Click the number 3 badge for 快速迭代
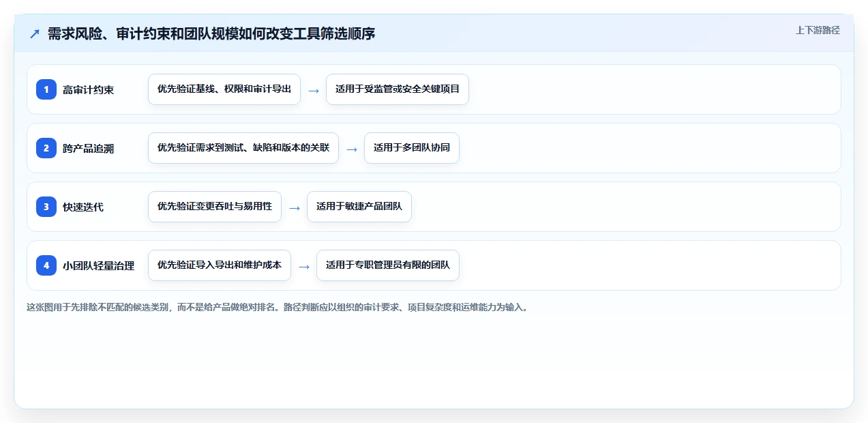 point(46,207)
